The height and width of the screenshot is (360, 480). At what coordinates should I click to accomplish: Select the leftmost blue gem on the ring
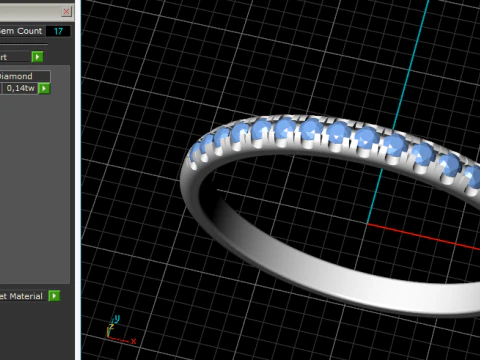click(195, 154)
